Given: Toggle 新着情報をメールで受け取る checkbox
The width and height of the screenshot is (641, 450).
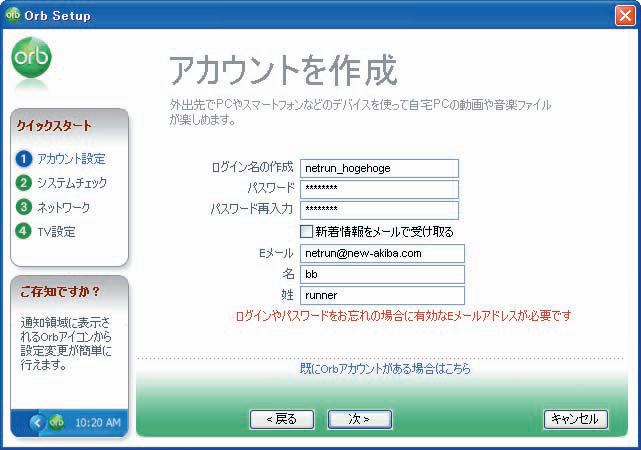Looking at the screenshot, I should [x=306, y=231].
